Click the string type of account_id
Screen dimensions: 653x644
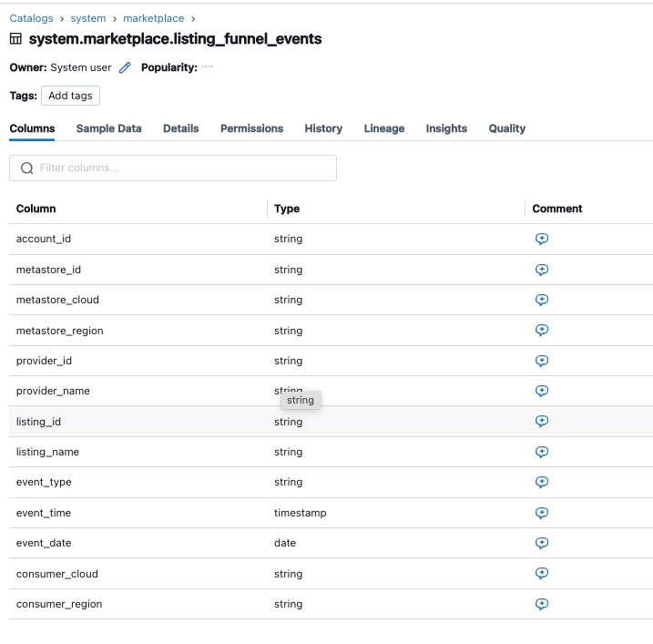[288, 239]
